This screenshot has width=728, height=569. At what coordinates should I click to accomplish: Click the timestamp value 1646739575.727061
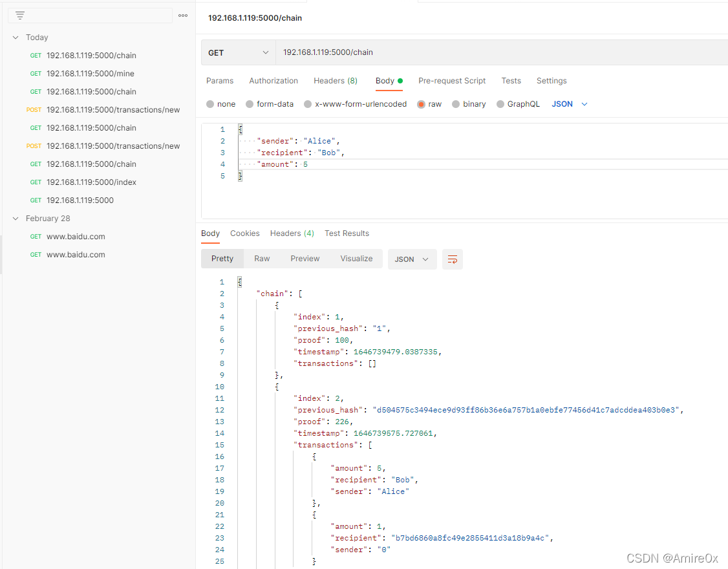(x=393, y=433)
